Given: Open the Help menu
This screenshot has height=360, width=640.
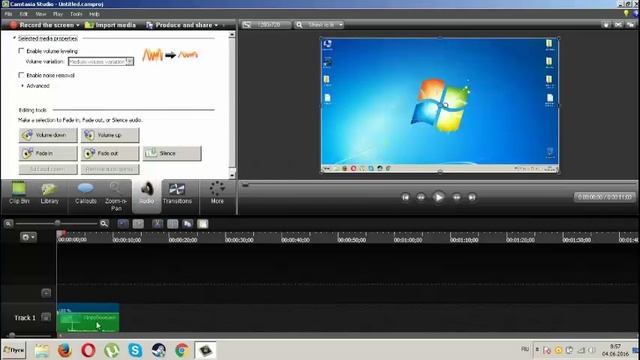Looking at the screenshot, I should coord(94,14).
